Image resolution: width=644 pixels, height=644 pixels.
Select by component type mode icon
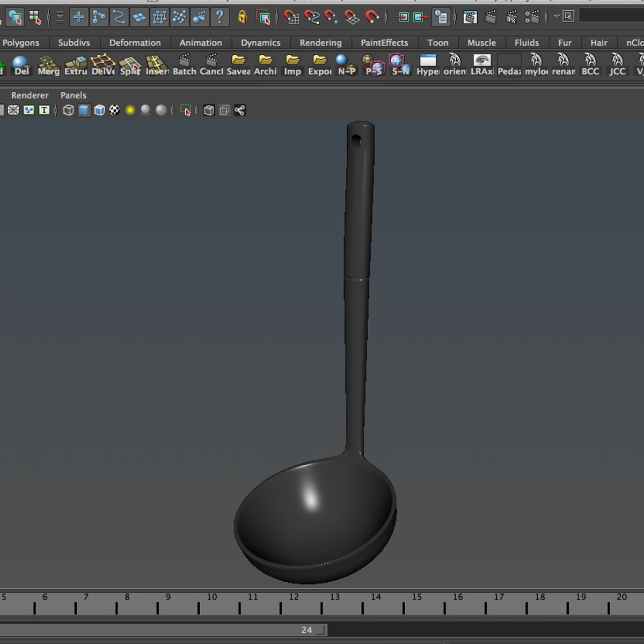pyautogui.click(x=35, y=17)
